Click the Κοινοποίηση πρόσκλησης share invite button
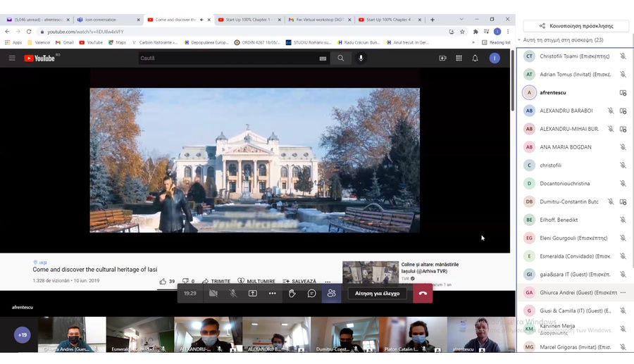 [576, 25]
